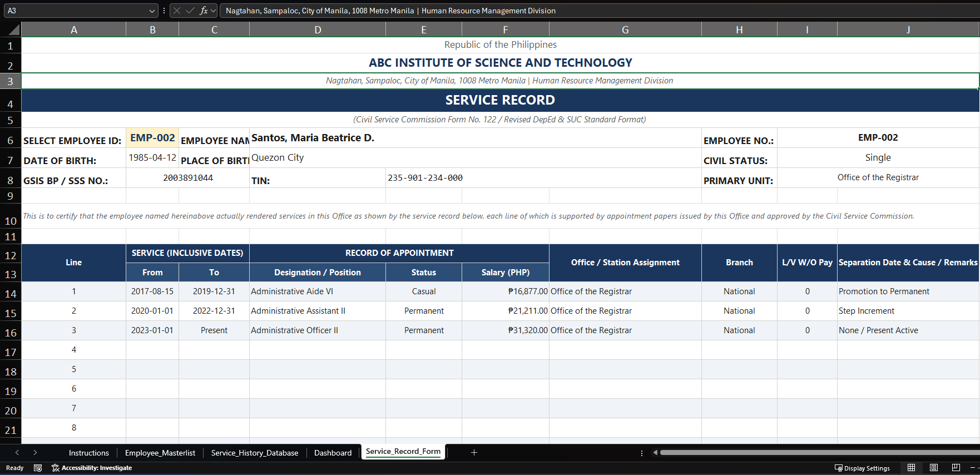The image size is (980, 475).
Task: Click the sheet tab options dots
Action: (641, 453)
